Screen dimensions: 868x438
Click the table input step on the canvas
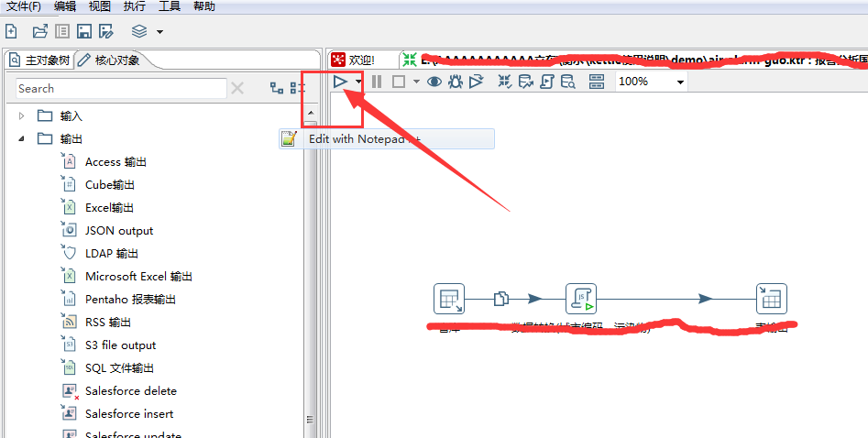(449, 299)
